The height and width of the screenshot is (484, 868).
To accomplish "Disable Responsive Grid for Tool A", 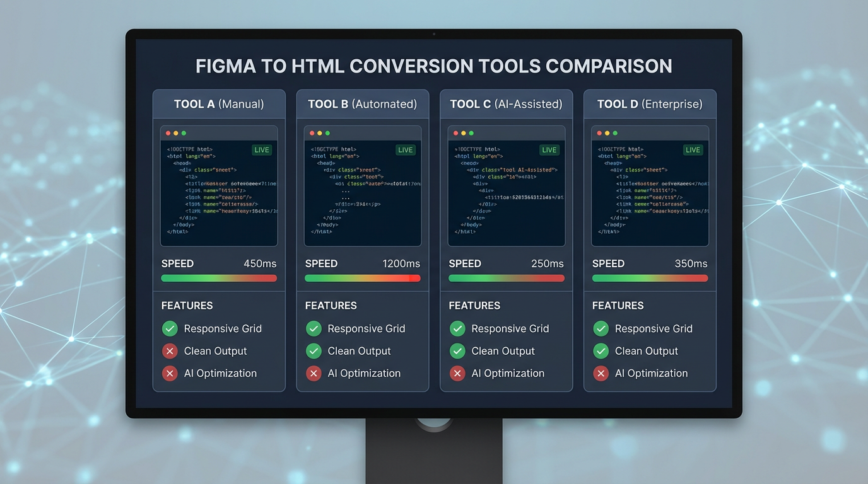I will point(170,328).
